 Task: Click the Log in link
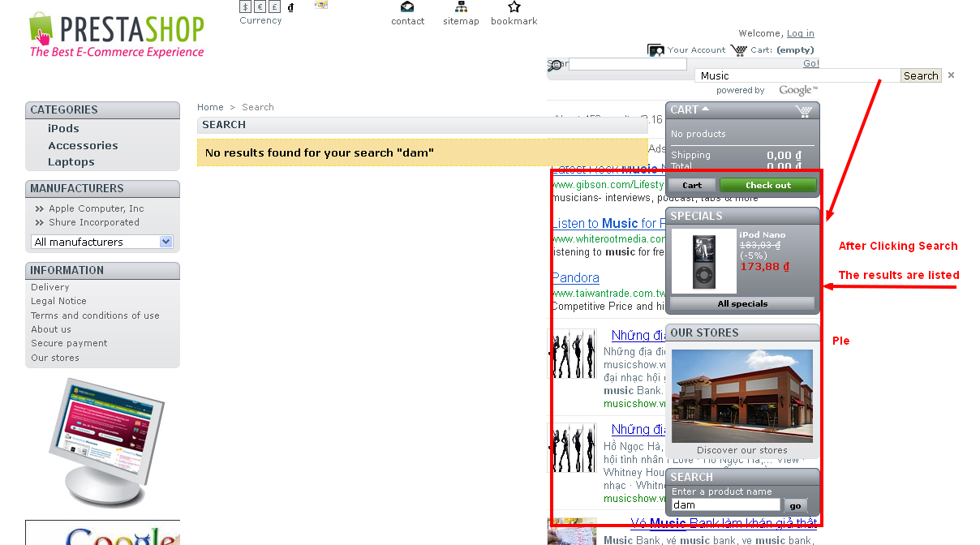click(800, 33)
